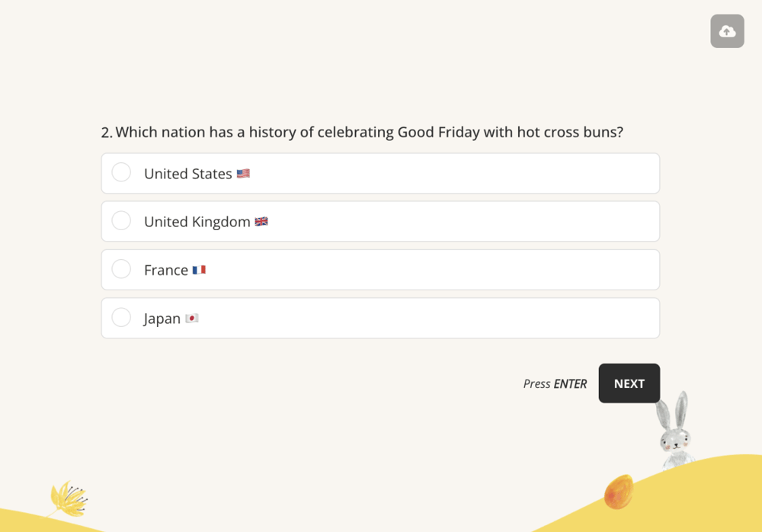Image resolution: width=762 pixels, height=532 pixels.
Task: Click the yellow leaf decoration
Action: tap(67, 499)
